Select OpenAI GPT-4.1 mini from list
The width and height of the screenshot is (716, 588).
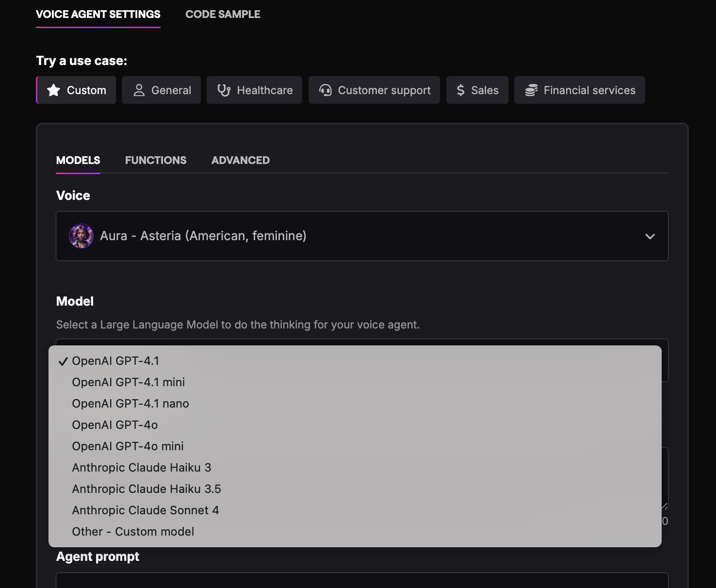pos(129,382)
